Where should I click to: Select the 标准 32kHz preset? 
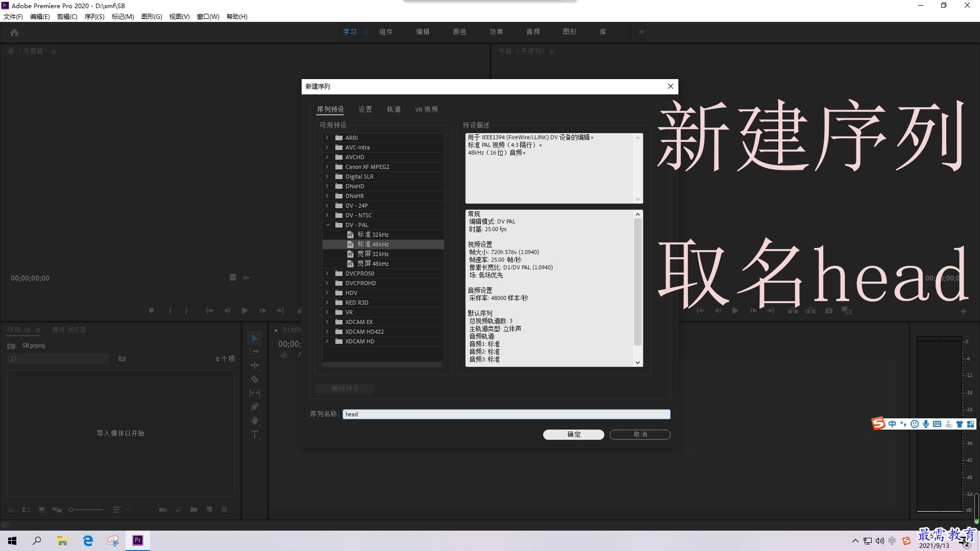pos(383,235)
